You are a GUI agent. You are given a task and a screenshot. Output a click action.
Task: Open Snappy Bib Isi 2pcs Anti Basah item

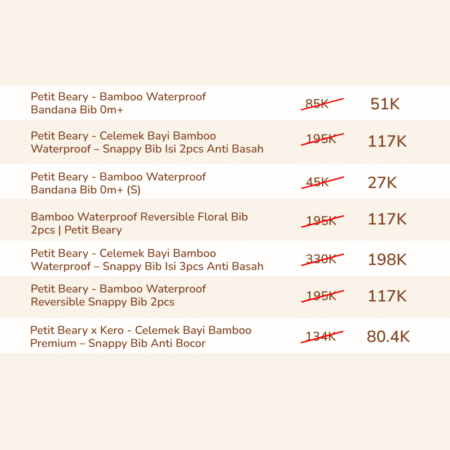click(147, 142)
